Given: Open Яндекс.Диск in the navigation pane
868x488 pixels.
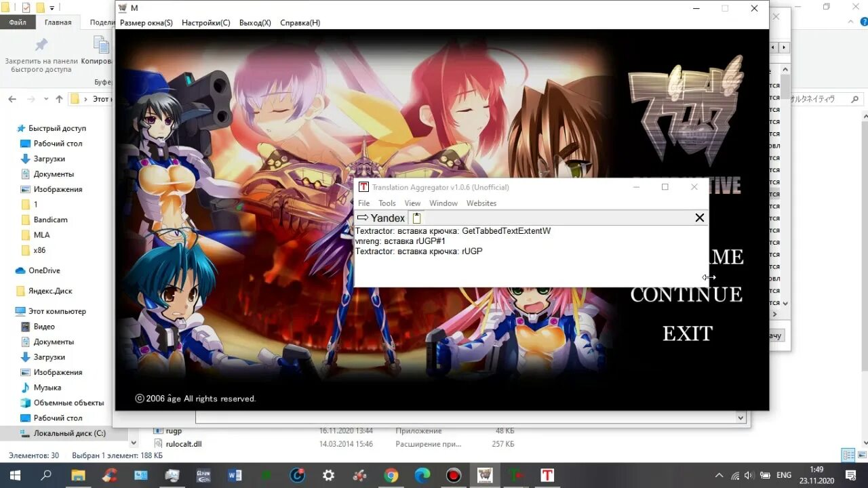Looking at the screenshot, I should coord(50,291).
